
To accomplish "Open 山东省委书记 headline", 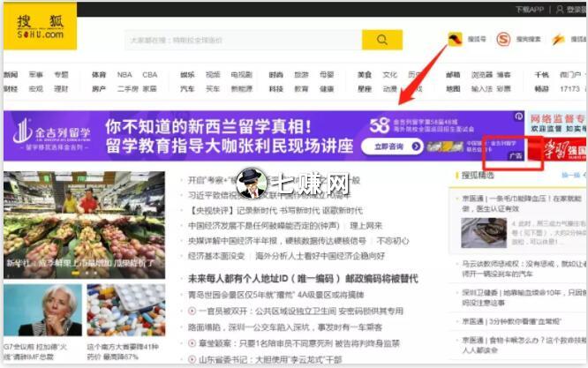I will [270, 359].
